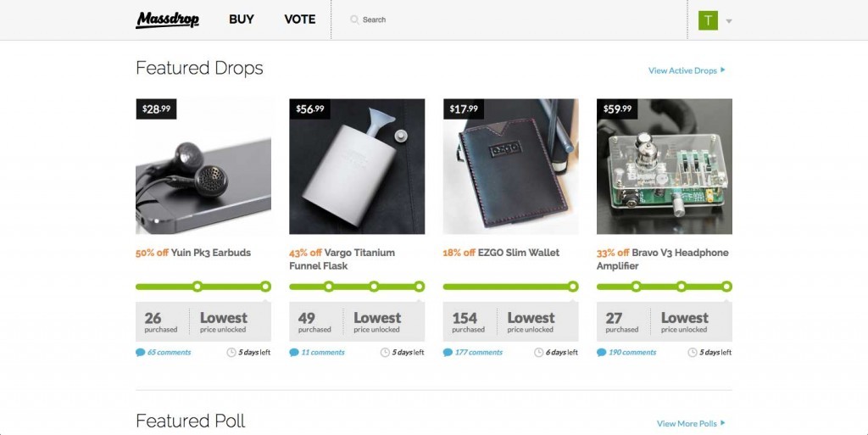Click the arrow next to View Active Drops
Screen dimensions: 868x435
723,70
